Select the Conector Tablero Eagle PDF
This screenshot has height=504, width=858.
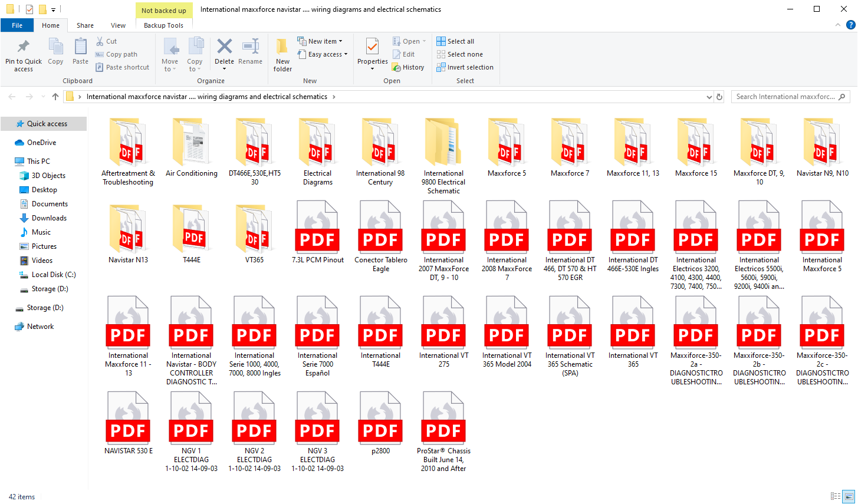381,236
